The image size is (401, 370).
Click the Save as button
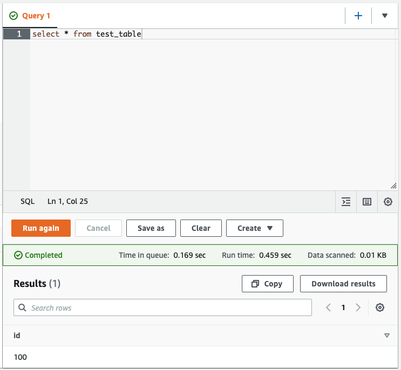(x=151, y=228)
